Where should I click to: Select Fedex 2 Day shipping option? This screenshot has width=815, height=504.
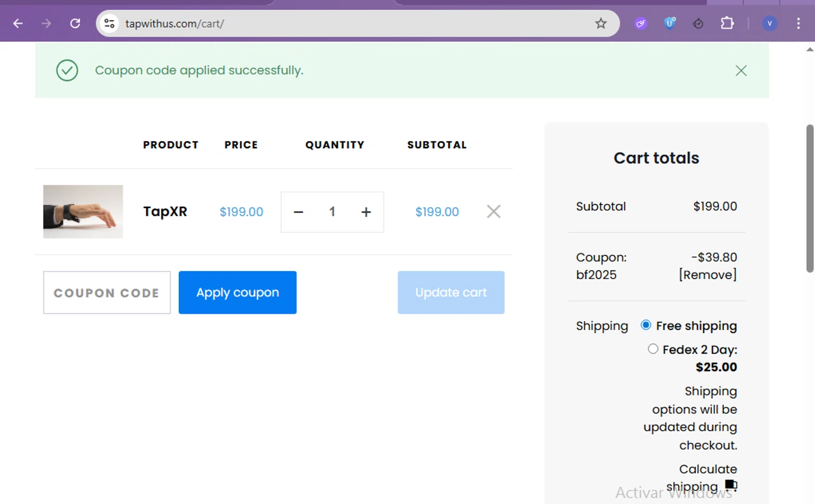(653, 349)
